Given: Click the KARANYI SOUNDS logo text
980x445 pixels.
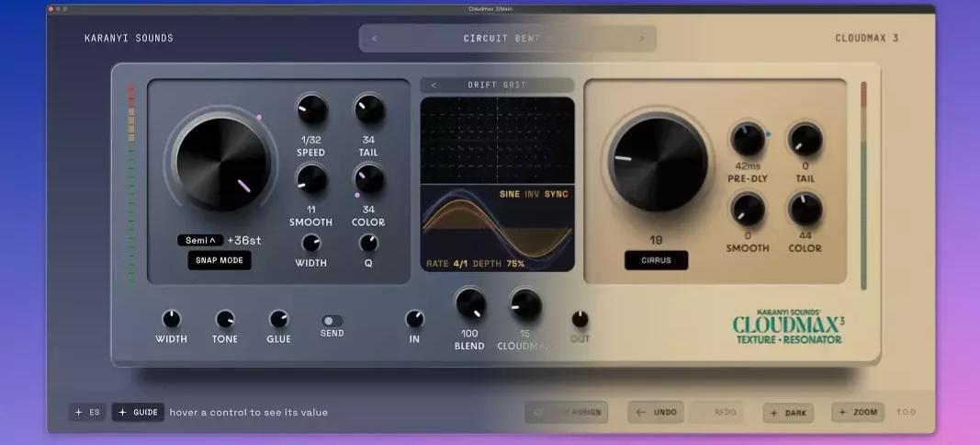Looking at the screenshot, I should 129,39.
